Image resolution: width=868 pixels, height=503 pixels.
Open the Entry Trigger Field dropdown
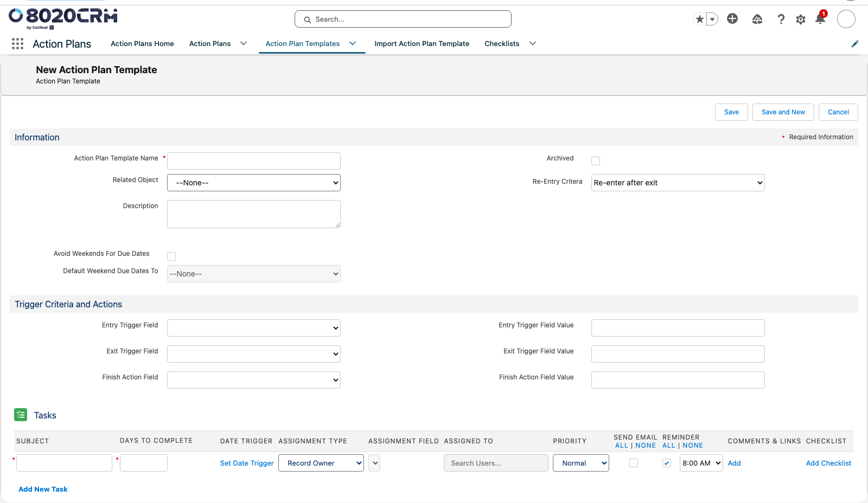pyautogui.click(x=254, y=328)
